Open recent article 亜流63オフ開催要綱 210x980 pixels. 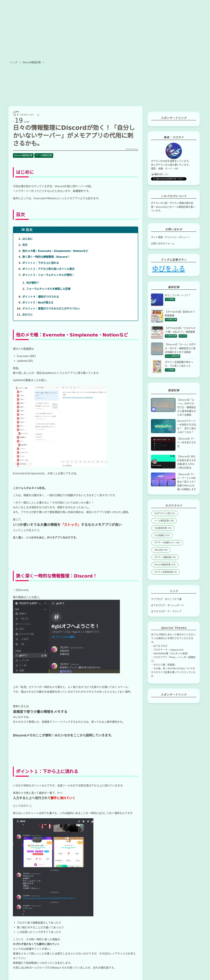click(180, 313)
